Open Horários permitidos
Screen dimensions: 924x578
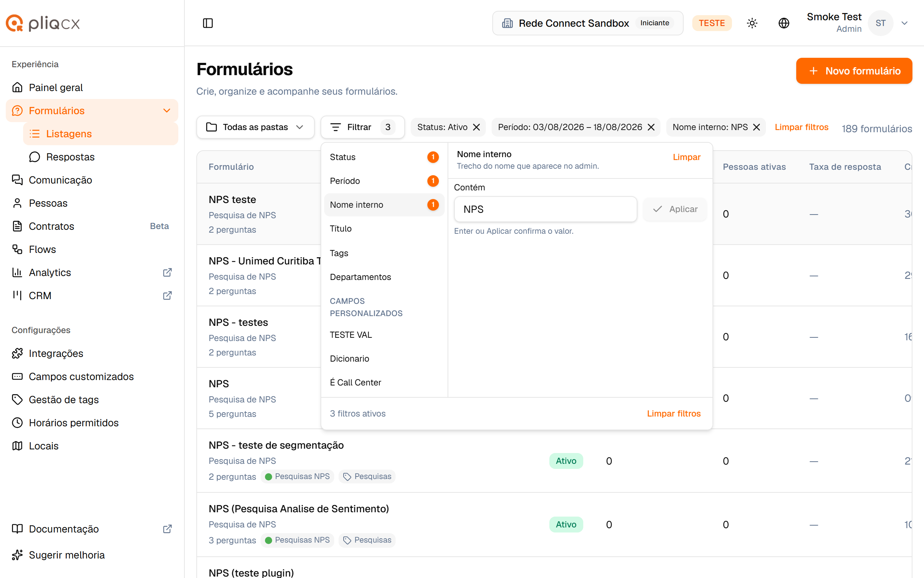(92, 422)
